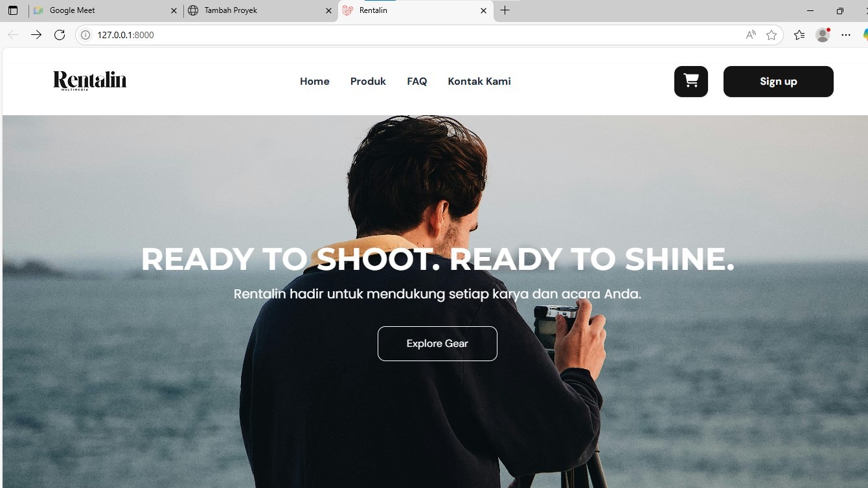View site information icon in address bar
Image resolution: width=868 pixels, height=488 pixels.
click(86, 35)
